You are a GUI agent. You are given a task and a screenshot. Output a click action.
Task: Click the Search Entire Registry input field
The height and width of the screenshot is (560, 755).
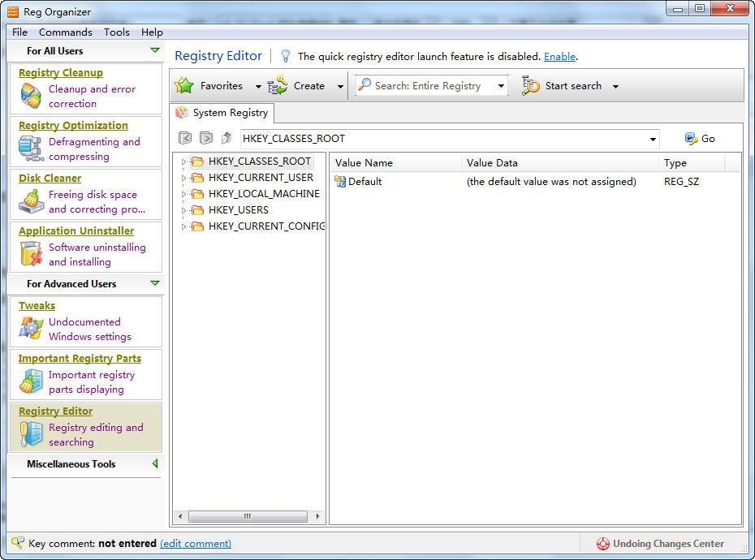tap(427, 86)
